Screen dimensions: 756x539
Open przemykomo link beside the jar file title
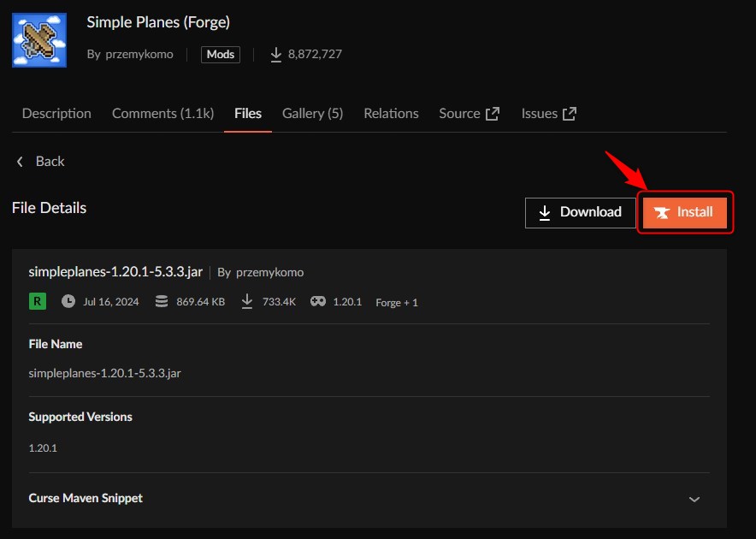269,272
